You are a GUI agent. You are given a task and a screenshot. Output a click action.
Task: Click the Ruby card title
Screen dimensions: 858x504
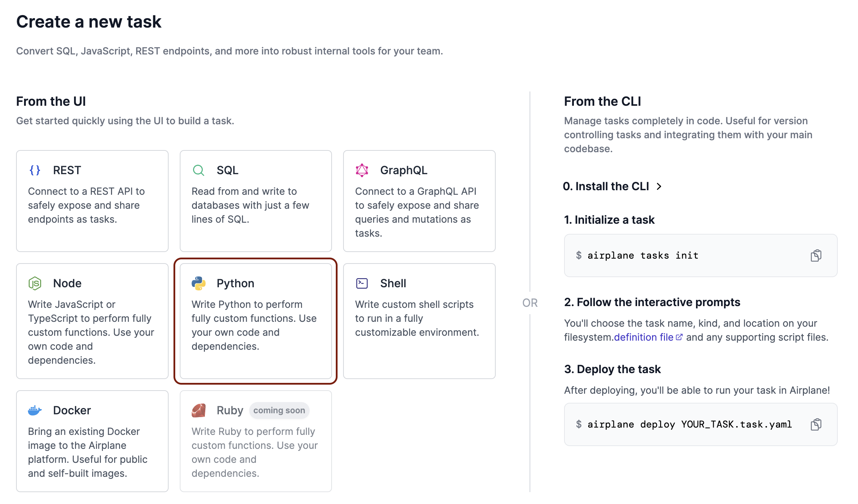tap(230, 410)
